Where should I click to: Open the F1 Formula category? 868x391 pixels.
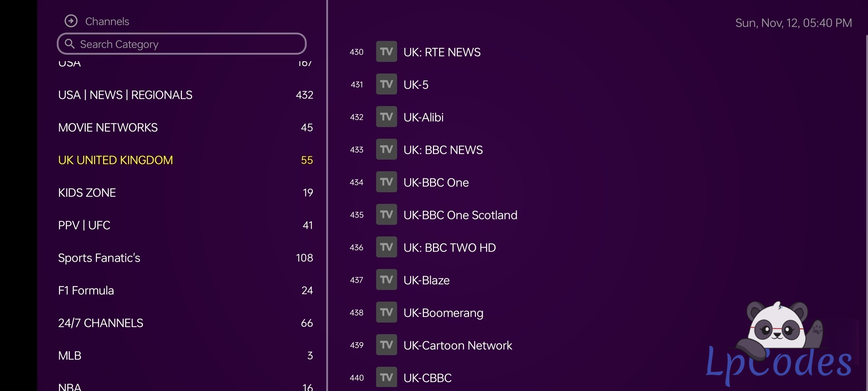tap(86, 290)
